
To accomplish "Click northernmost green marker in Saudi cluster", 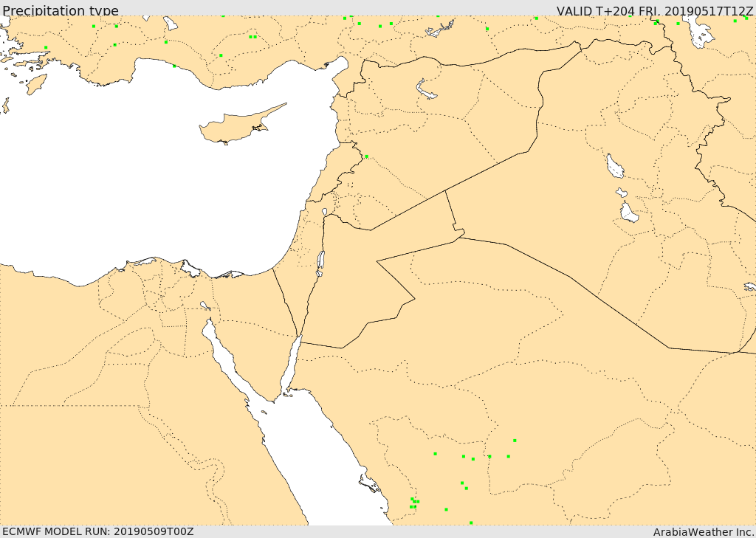I will pos(515,441).
